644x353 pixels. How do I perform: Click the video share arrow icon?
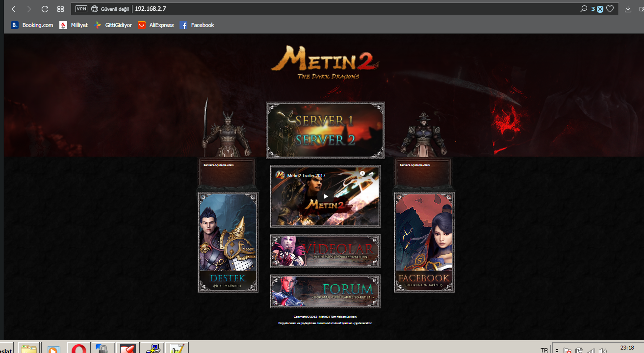click(371, 173)
